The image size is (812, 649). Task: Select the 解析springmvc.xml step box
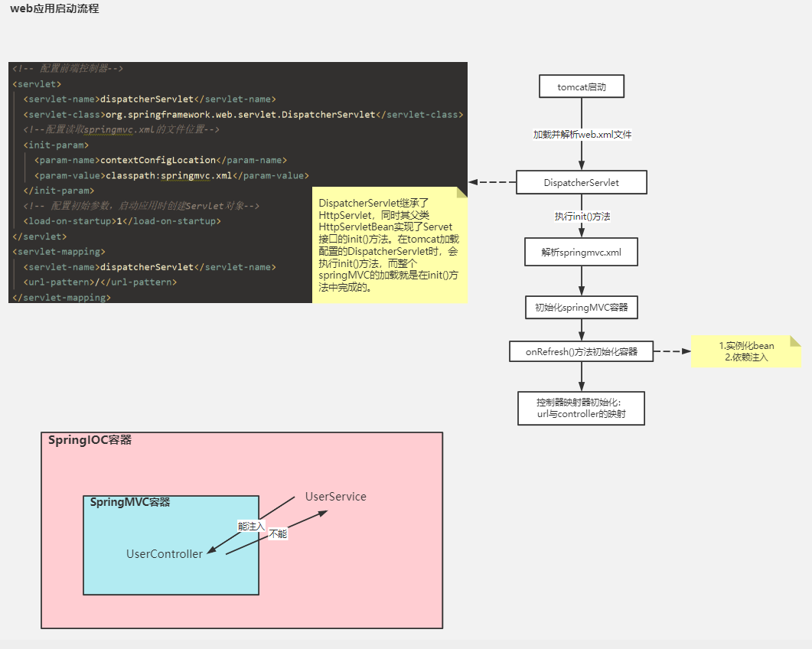[x=581, y=251]
